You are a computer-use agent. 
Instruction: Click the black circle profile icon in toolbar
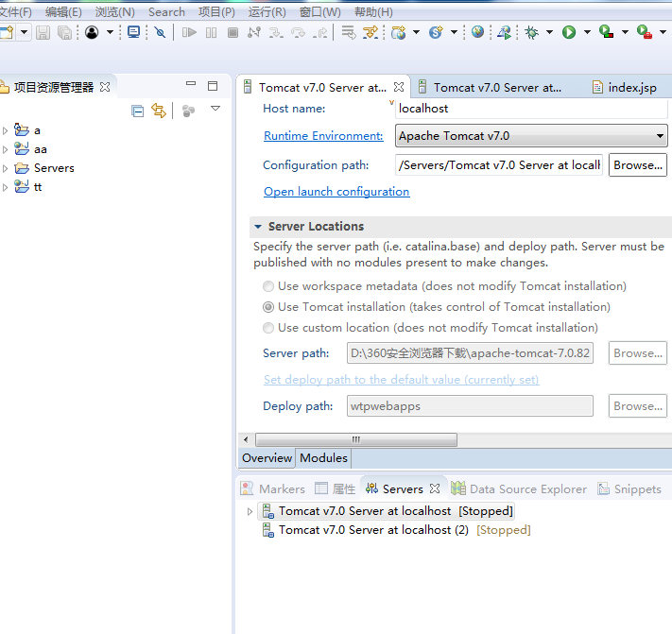point(92,32)
